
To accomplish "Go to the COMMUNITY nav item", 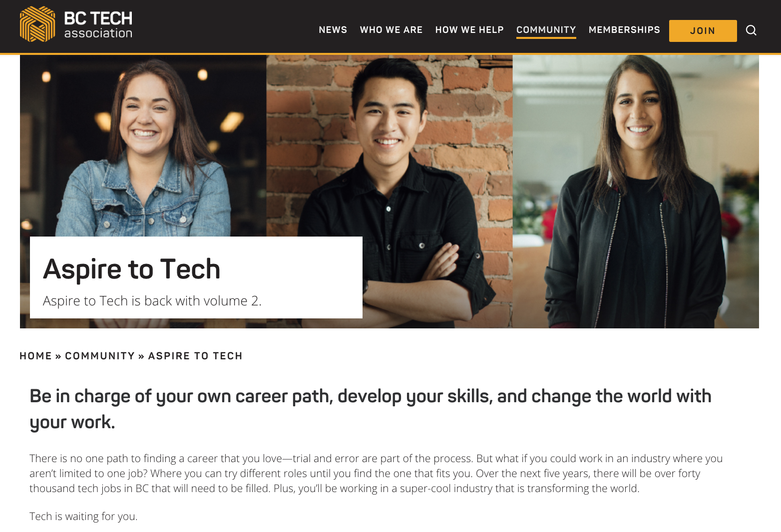I will pos(546,30).
